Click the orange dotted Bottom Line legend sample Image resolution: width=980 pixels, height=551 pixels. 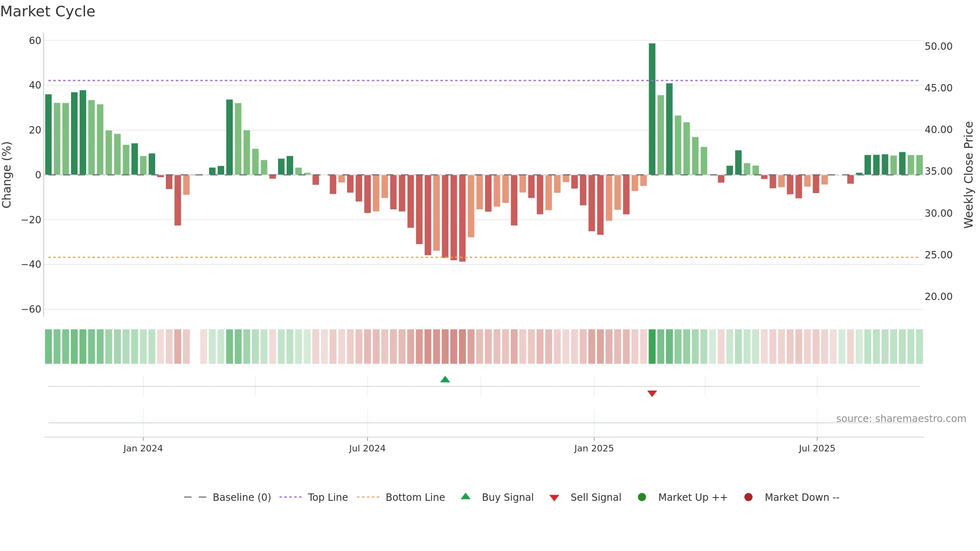tap(368, 497)
